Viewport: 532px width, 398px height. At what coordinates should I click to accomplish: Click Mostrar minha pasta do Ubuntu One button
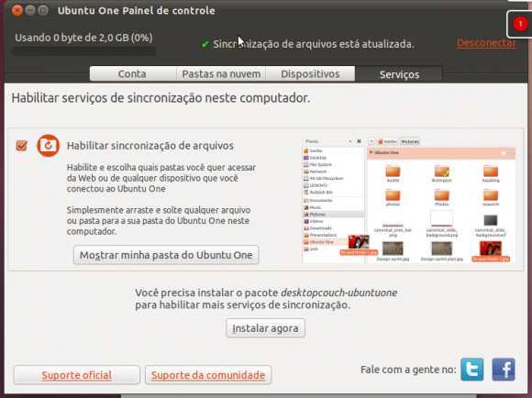coord(166,255)
